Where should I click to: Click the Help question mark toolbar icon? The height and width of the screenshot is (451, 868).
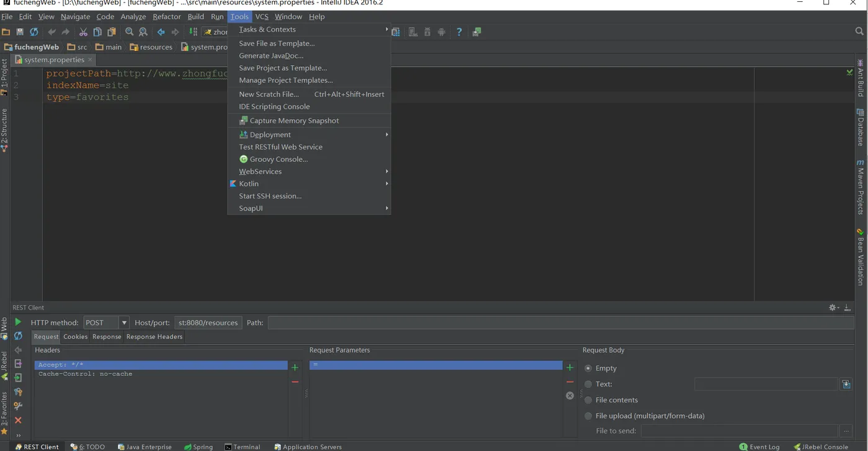point(459,32)
